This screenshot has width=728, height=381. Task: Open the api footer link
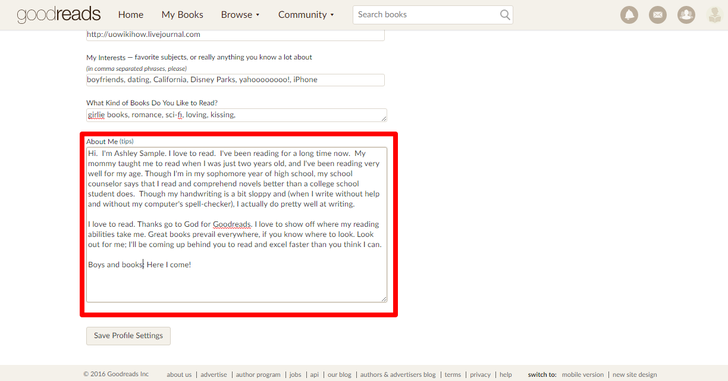pyautogui.click(x=314, y=375)
